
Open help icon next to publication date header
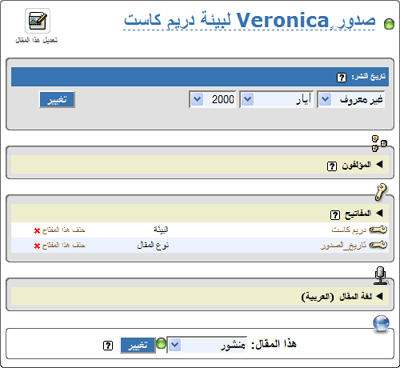(x=341, y=78)
